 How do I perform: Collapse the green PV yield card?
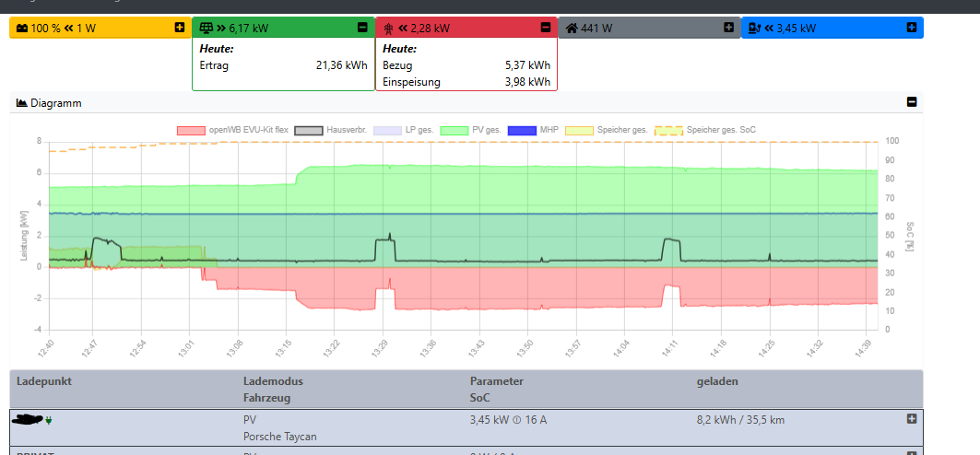pos(362,29)
